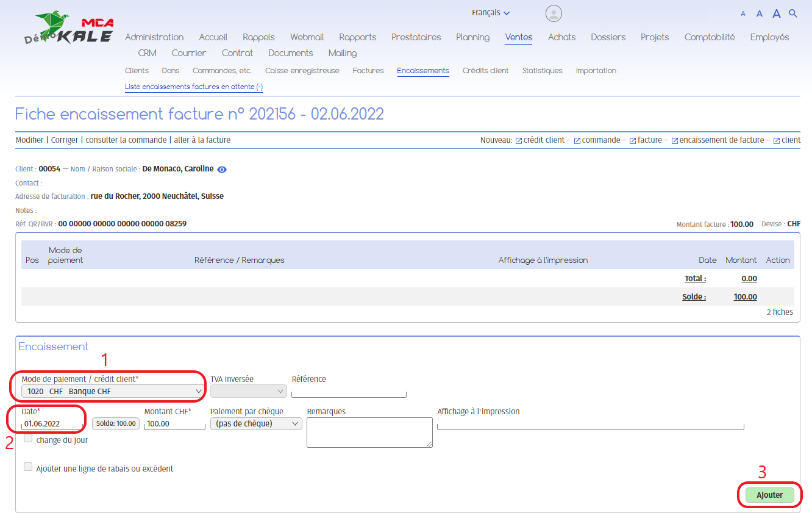The image size is (812, 521).
Task: Toggle the change du jour checkbox
Action: pyautogui.click(x=28, y=438)
